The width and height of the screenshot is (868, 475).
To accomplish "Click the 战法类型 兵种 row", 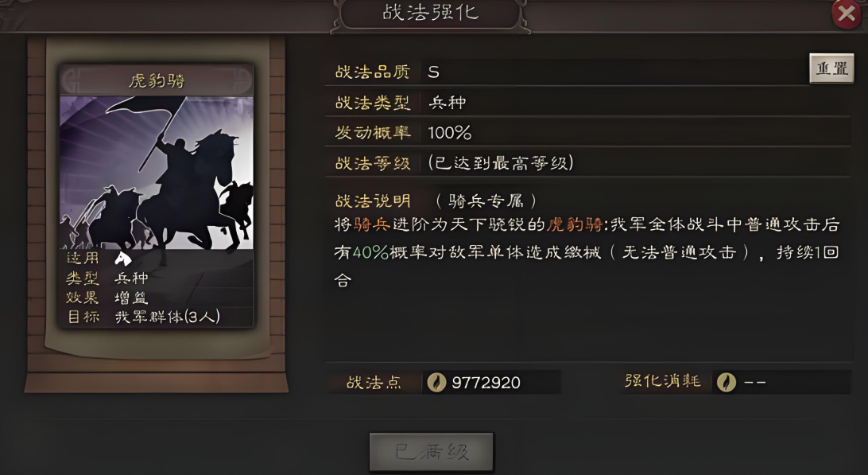I will [x=588, y=103].
